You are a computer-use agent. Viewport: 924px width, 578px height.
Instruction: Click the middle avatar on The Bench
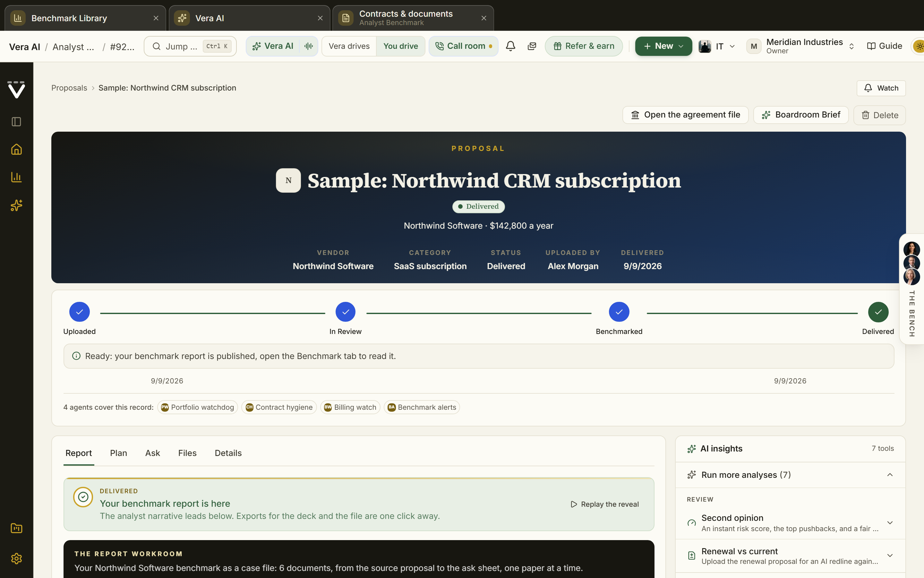click(911, 263)
